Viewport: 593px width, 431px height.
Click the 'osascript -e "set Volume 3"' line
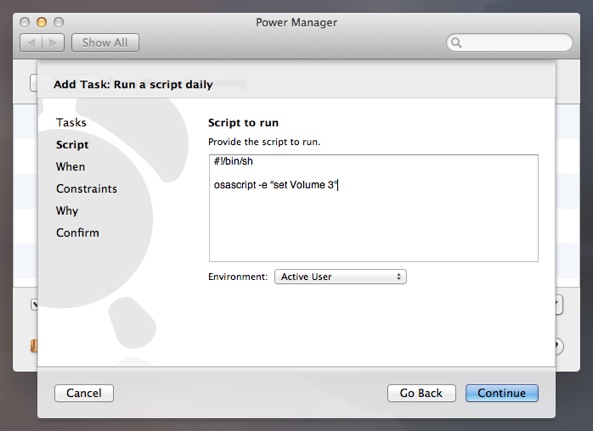pyautogui.click(x=275, y=185)
